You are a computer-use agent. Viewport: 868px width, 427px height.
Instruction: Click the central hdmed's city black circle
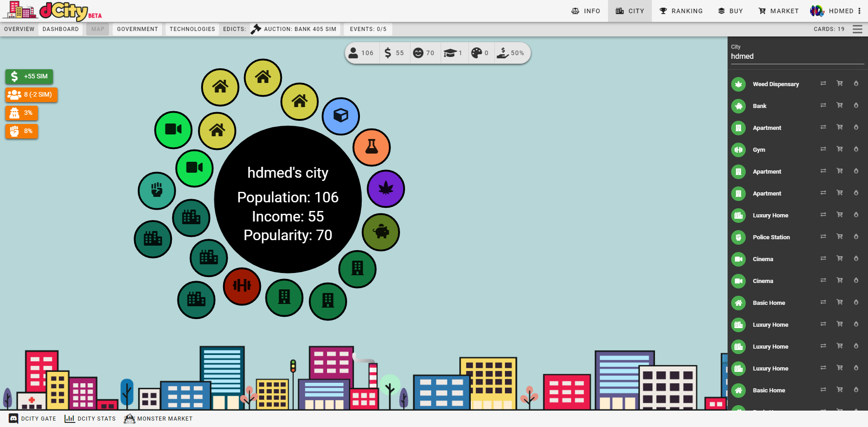coord(288,200)
